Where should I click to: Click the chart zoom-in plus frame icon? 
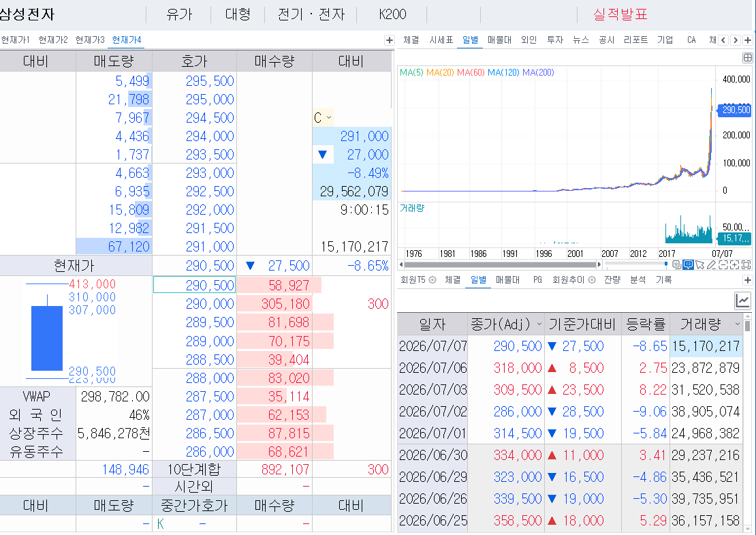(734, 264)
